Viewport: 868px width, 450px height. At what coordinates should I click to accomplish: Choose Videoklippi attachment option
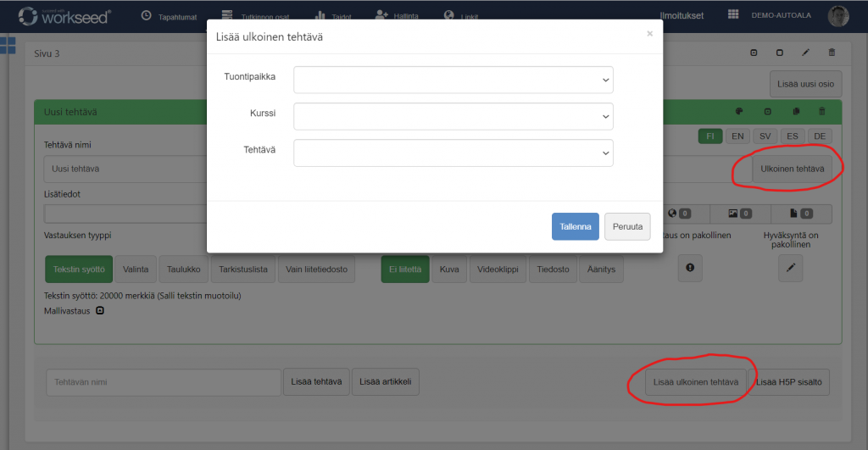coord(497,269)
